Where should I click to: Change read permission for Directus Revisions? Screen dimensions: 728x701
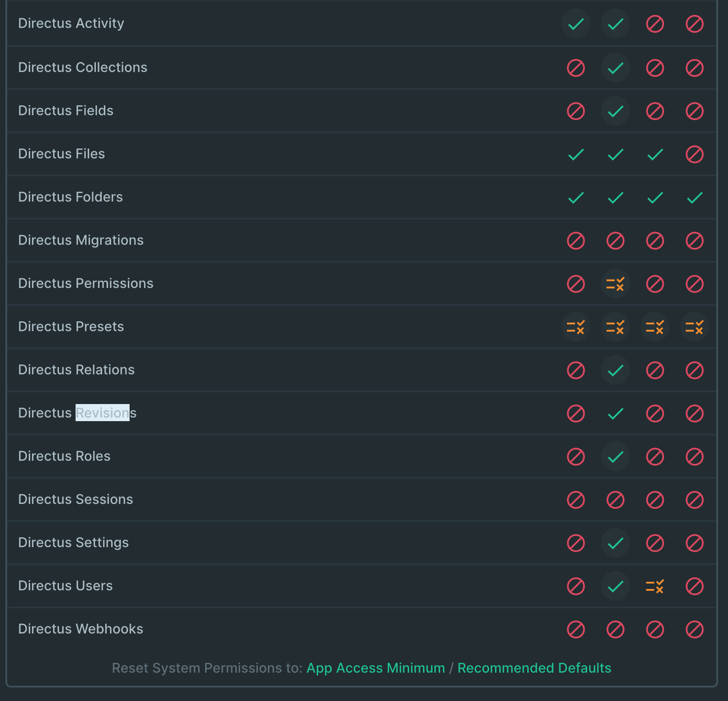pos(616,413)
